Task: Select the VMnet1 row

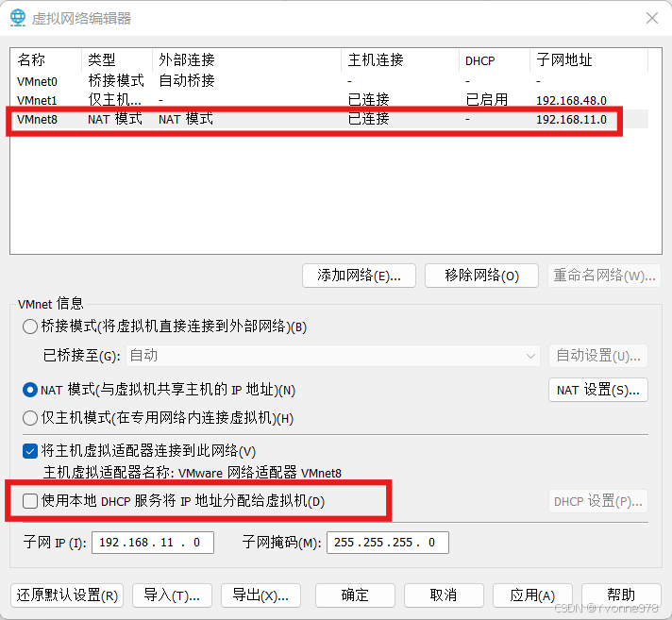Action: point(329,100)
